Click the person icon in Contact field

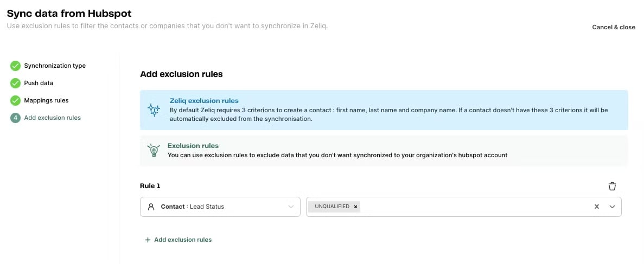151,207
